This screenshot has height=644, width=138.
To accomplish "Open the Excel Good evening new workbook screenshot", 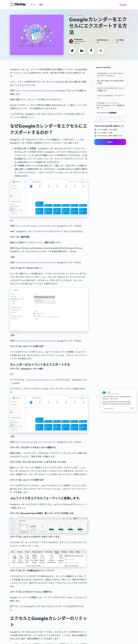I will click(49, 525).
